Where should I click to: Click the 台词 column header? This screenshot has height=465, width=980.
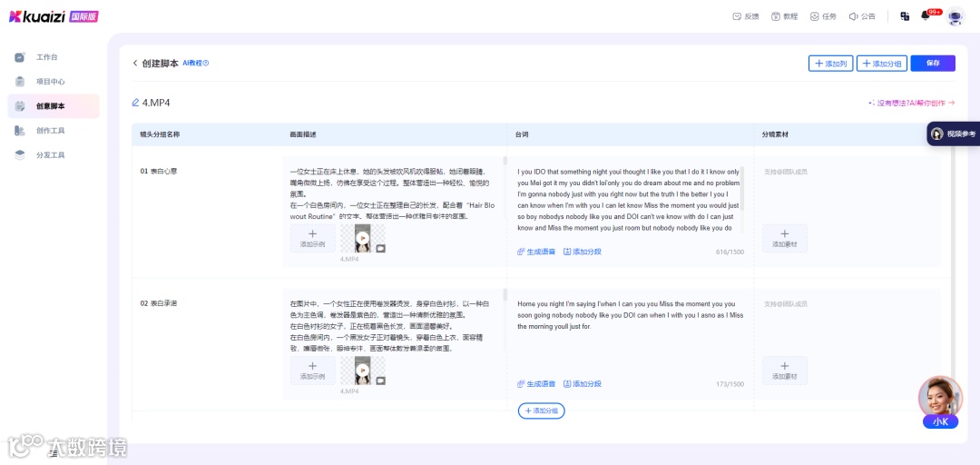tap(521, 134)
